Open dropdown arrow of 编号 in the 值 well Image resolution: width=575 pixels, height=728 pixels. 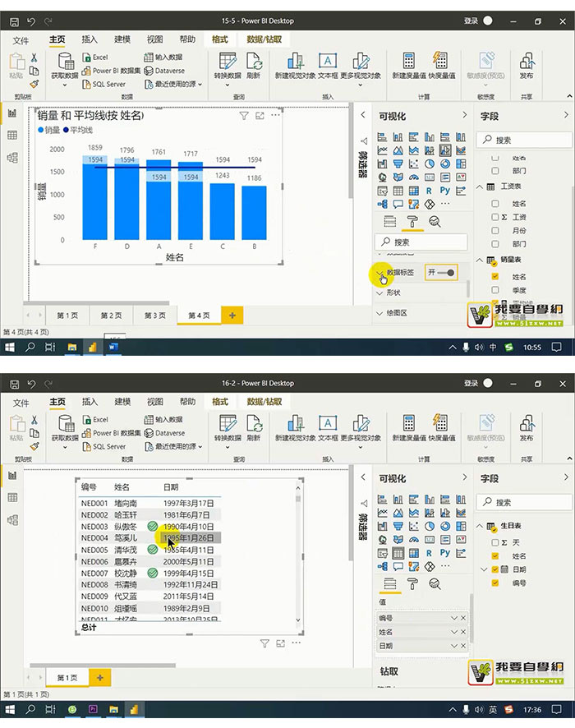point(454,619)
